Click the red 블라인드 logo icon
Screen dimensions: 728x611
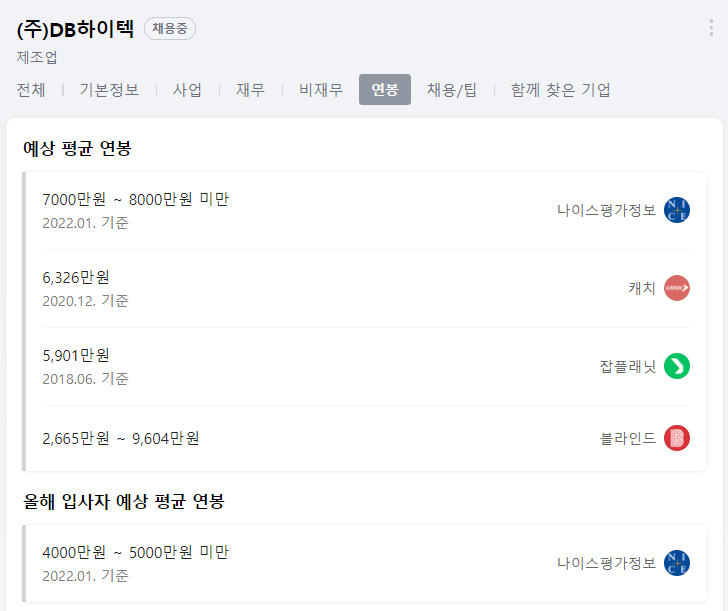click(676, 438)
